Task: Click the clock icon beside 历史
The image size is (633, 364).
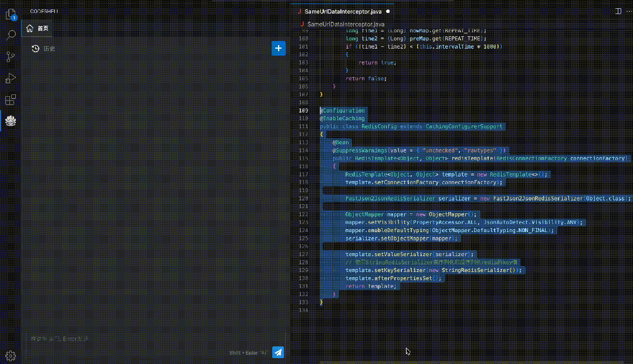Action: tap(36, 49)
